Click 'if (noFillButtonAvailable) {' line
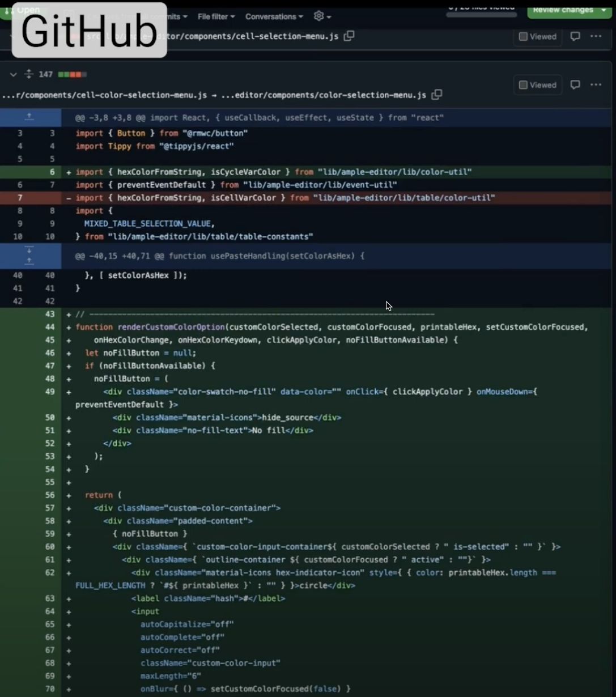Image resolution: width=616 pixels, height=697 pixels. click(x=150, y=366)
